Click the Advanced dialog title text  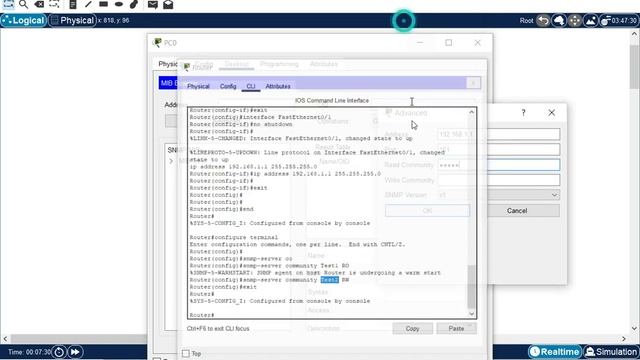pos(411,113)
